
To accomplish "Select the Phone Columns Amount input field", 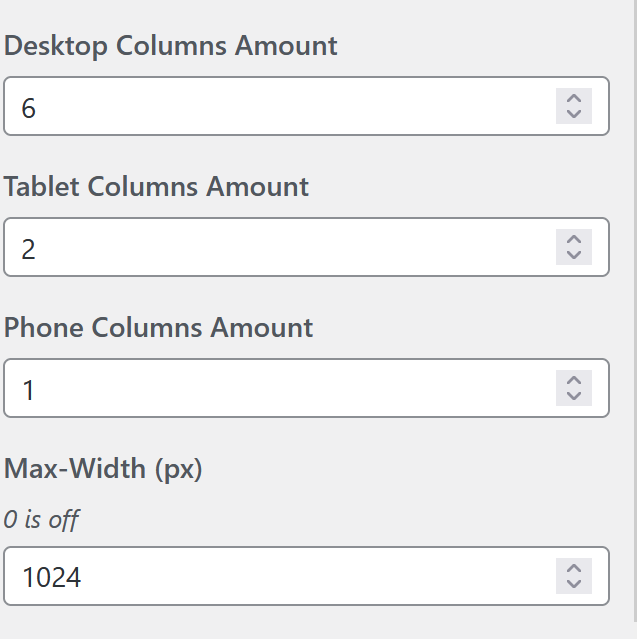I will (x=280, y=388).
